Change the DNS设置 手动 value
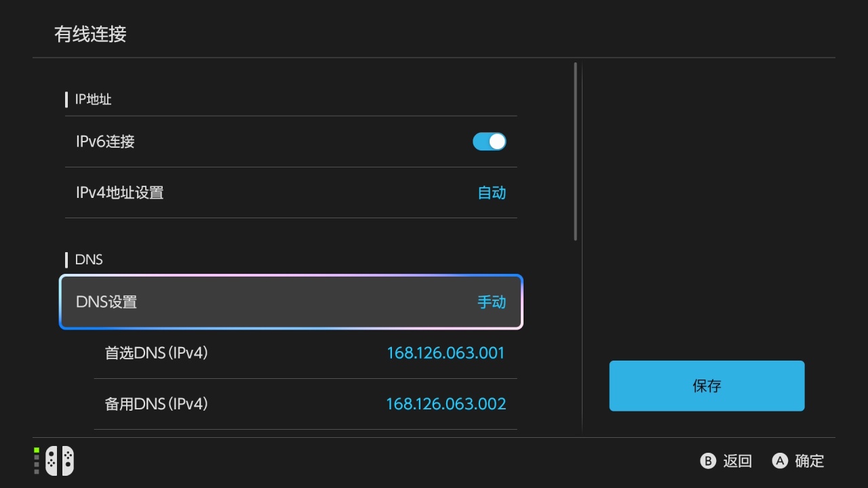The image size is (868, 488). 492,302
